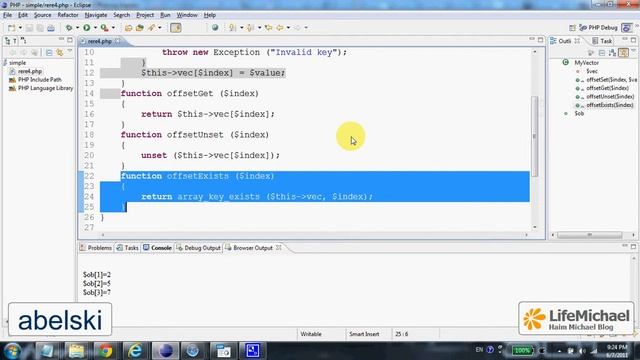Viewport: 640px width, 360px height.
Task: Open the Navigate menu
Action: (96, 15)
